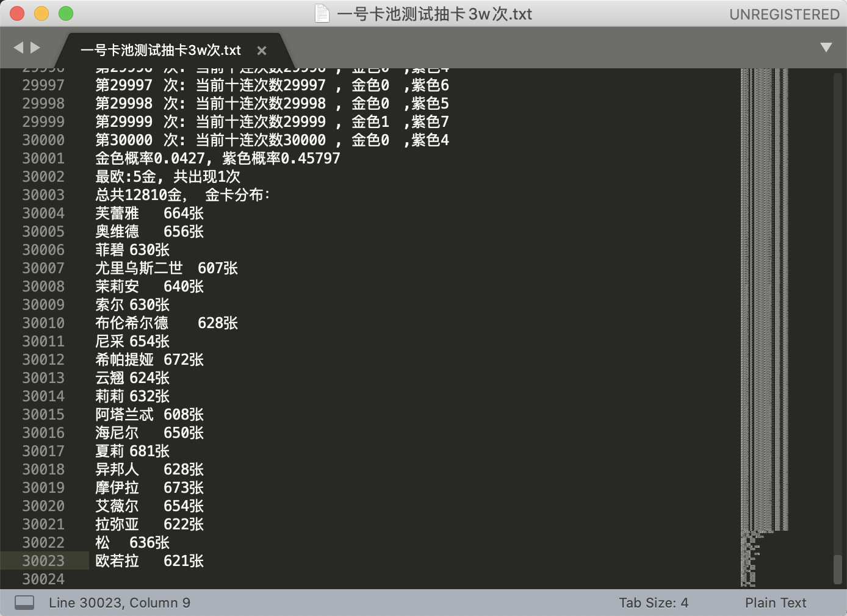Click the forward navigation arrow in tab bar
Screen dimensions: 847x616
(x=35, y=48)
